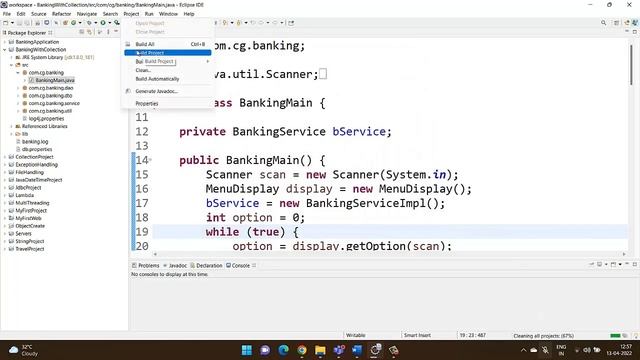Open Microsoft Edge from taskbar
640x360 pixels.
click(283, 350)
